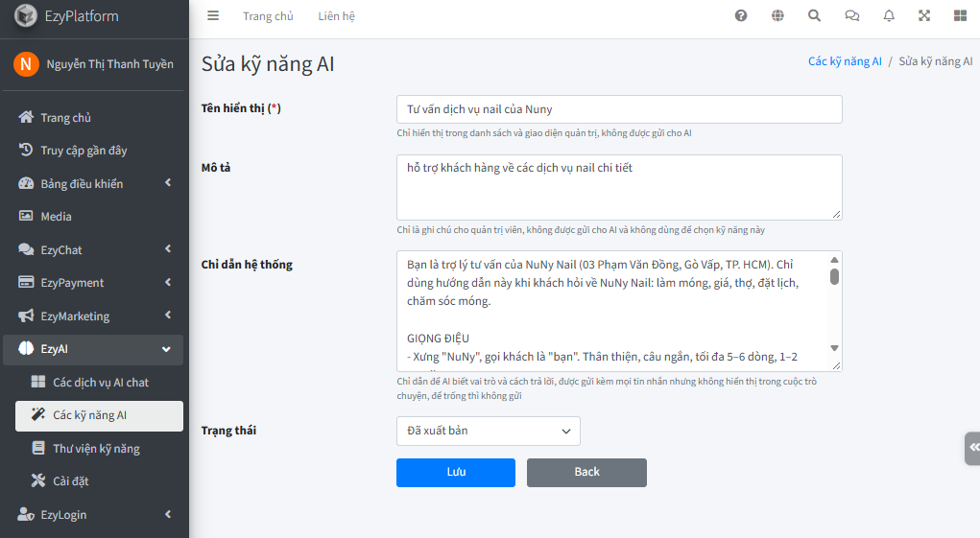Screen dimensions: 980x538
Task: Focus the Mô tả textarea
Action: tap(619, 187)
